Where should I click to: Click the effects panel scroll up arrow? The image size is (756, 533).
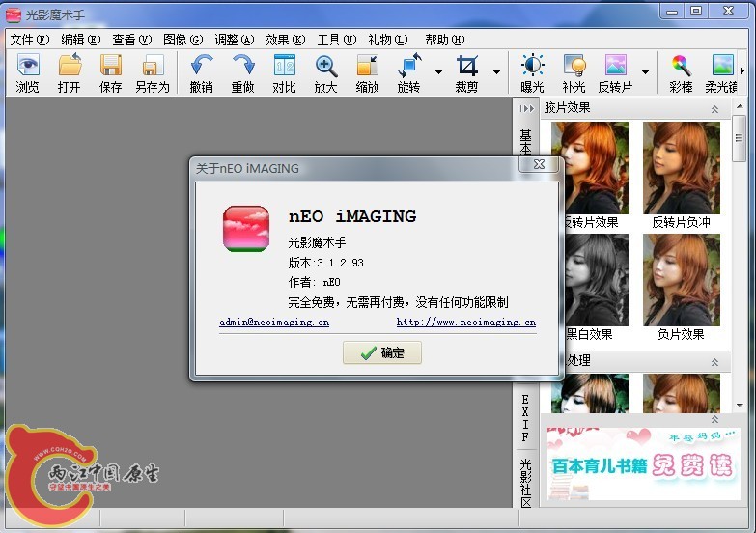click(x=740, y=106)
